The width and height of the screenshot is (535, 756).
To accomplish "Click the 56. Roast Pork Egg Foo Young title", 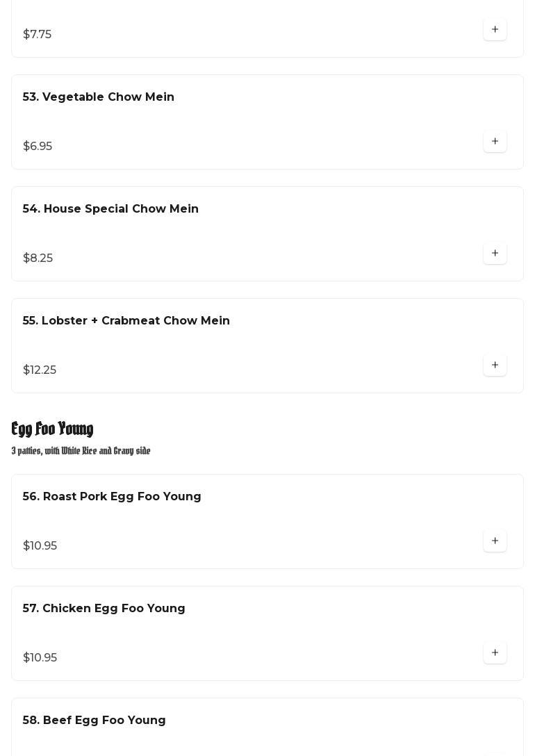I will click(112, 497).
